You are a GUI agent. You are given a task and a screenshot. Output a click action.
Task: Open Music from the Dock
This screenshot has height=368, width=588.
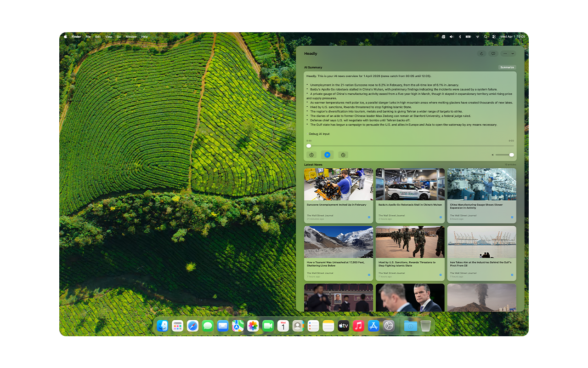358,326
